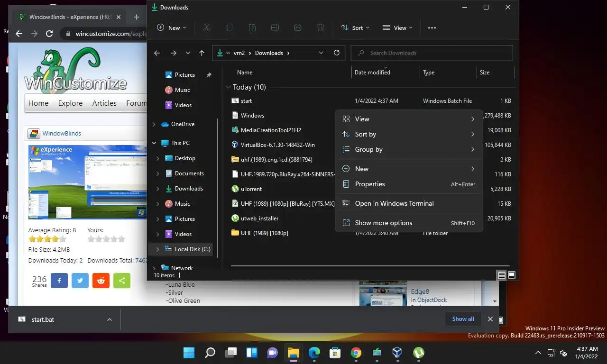Open VirtualBox from the taskbar

397,353
